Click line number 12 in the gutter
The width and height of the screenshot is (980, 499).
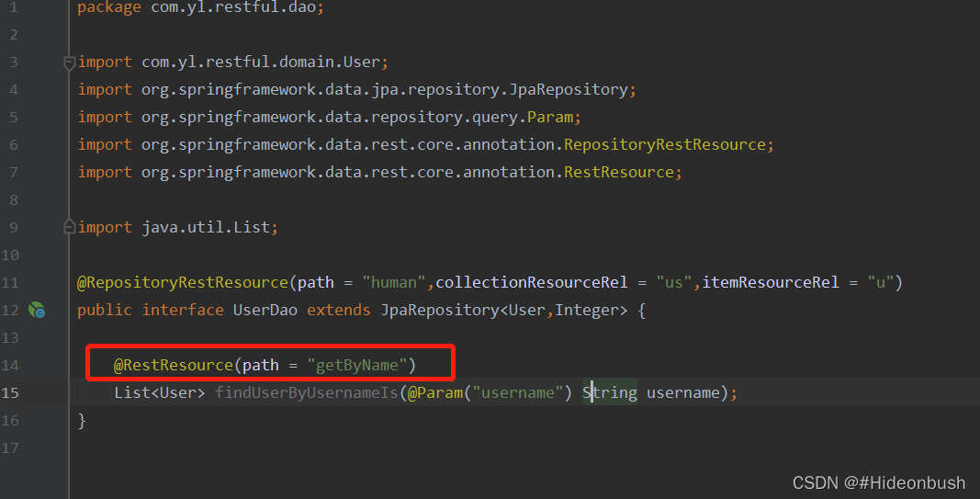pos(10,311)
